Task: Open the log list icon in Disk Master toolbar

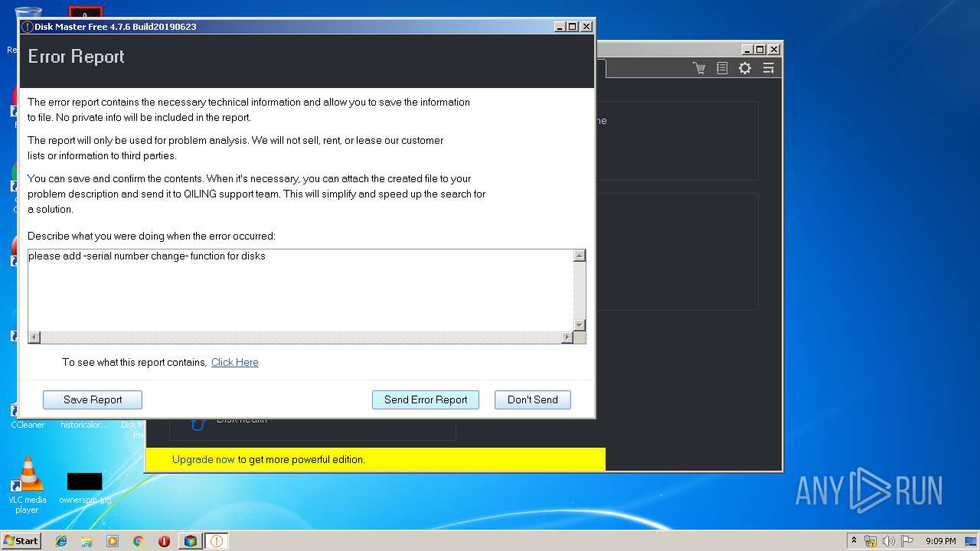Action: (x=722, y=68)
